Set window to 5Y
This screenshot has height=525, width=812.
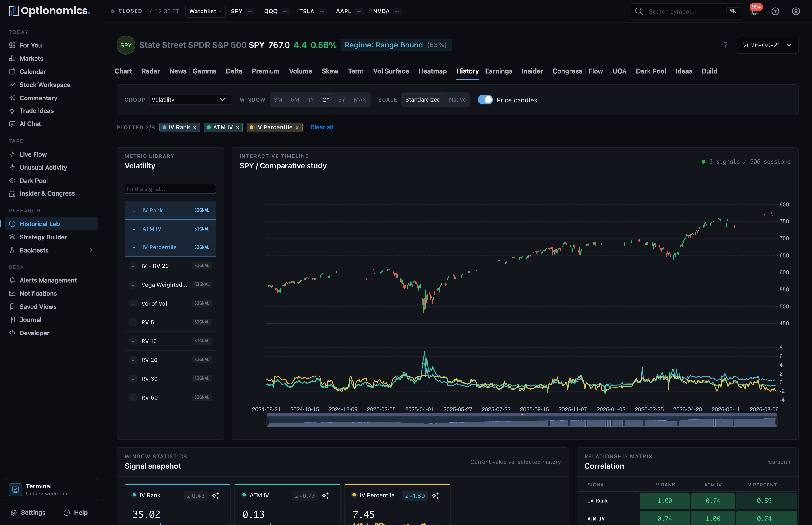[341, 100]
